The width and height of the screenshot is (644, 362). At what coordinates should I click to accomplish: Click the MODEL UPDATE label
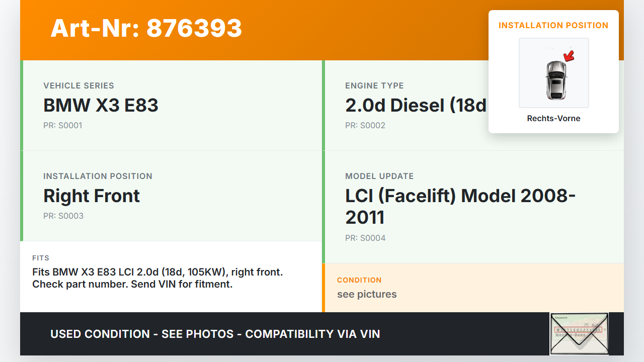coord(379,176)
